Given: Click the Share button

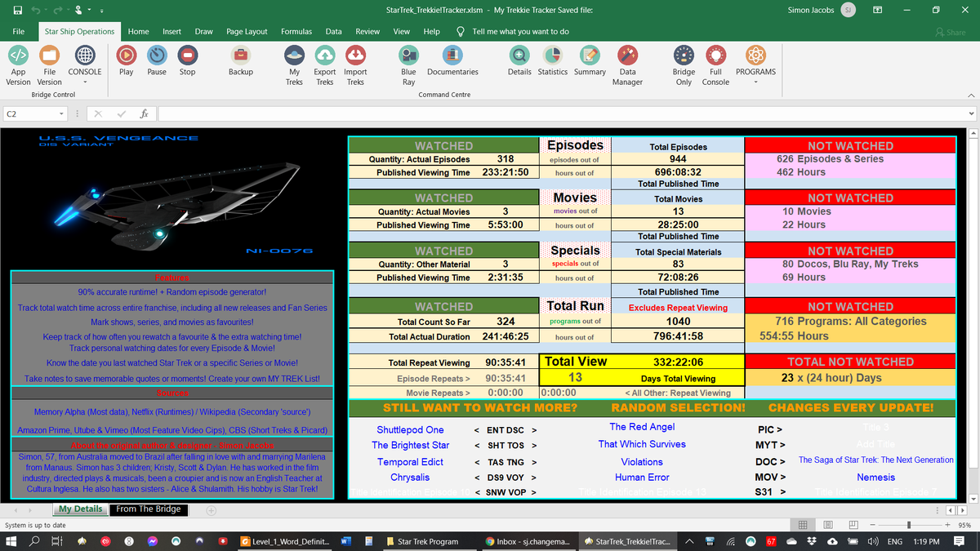Looking at the screenshot, I should point(951,32).
